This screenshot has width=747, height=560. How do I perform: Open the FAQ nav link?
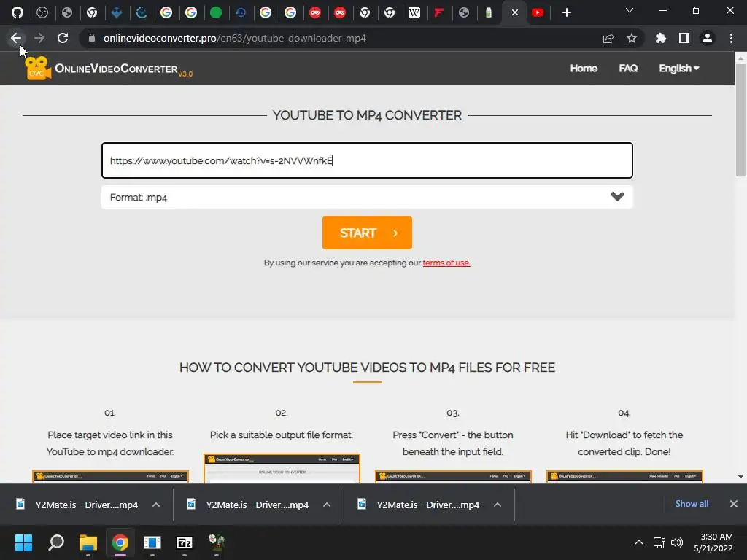pyautogui.click(x=628, y=68)
